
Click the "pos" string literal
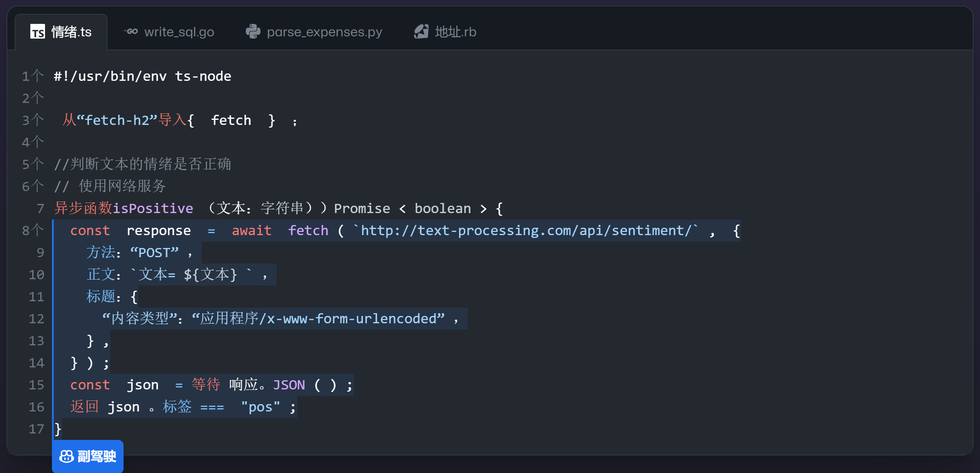pos(260,407)
